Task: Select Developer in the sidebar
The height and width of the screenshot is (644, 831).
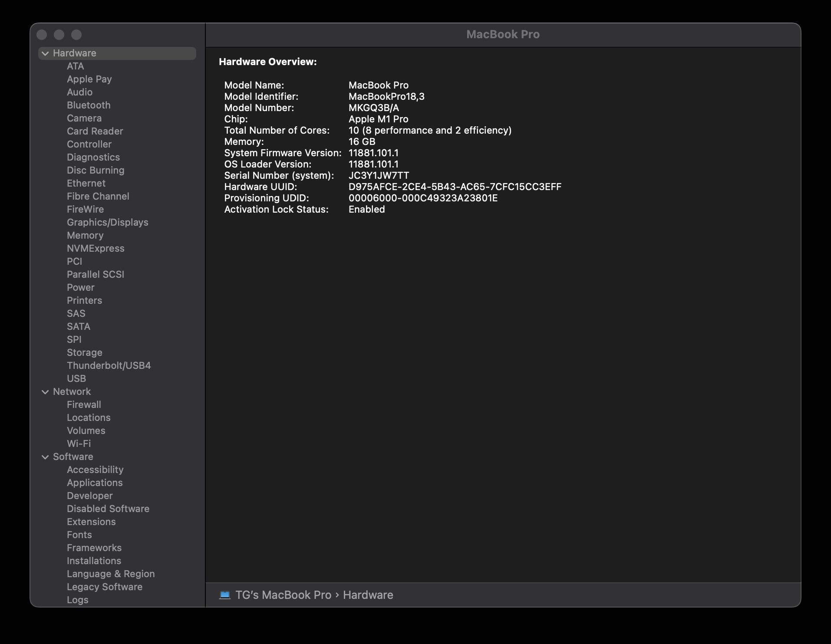Action: point(90,496)
